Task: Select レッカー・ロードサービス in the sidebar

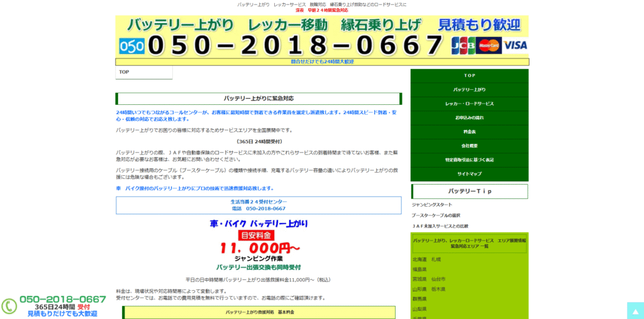Action: point(469,104)
